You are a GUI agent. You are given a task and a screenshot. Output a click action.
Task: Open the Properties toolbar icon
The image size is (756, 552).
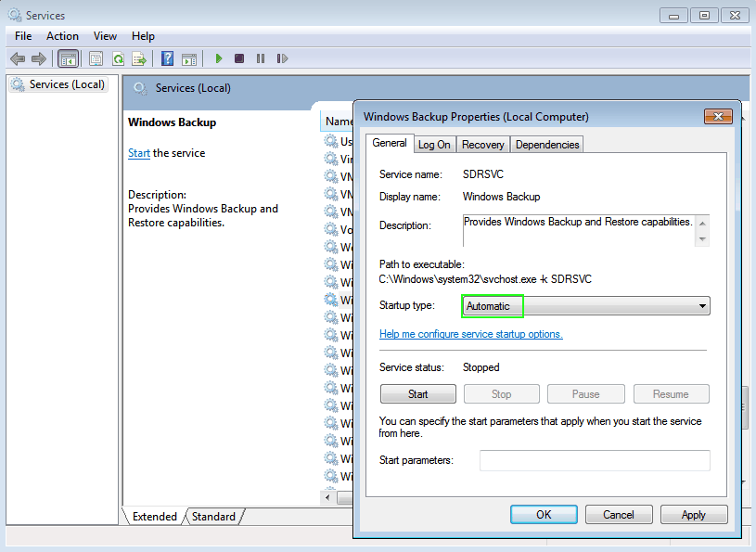[x=96, y=58]
